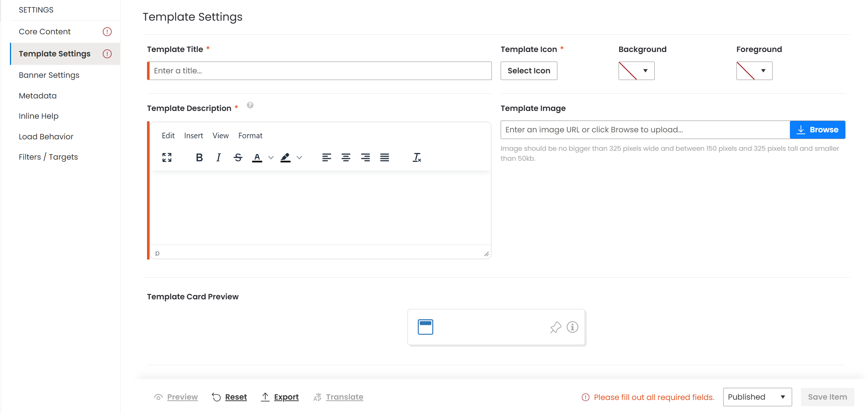Apply bold formatting in editor
The image size is (868, 414).
pos(199,157)
